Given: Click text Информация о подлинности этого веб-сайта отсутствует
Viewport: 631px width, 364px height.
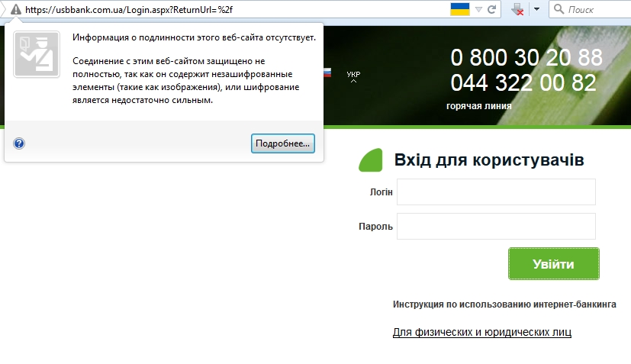Looking at the screenshot, I should [x=194, y=37].
